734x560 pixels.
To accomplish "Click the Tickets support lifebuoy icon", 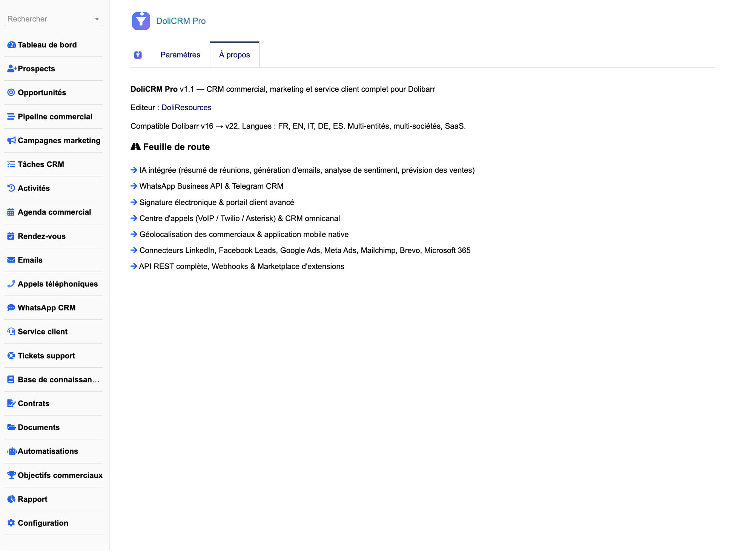I will 11,356.
